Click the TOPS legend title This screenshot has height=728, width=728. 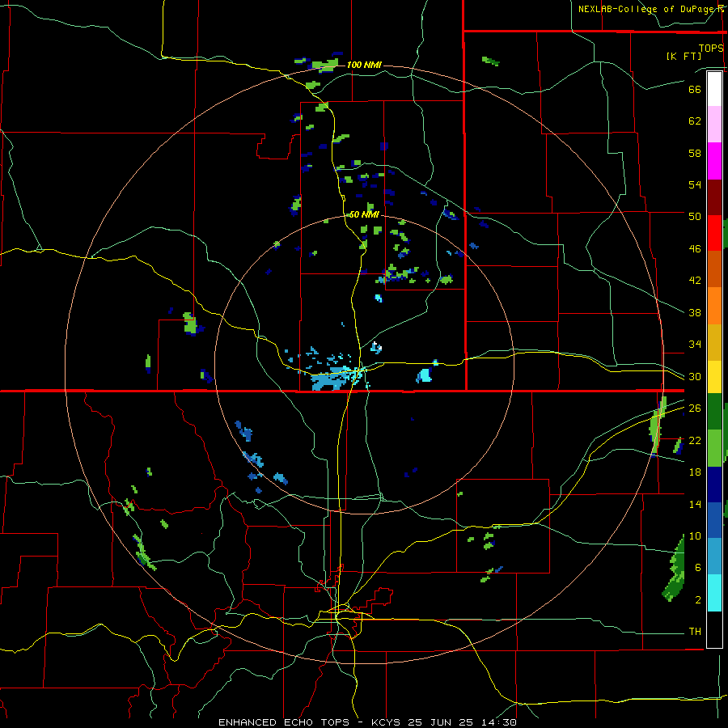click(x=711, y=49)
